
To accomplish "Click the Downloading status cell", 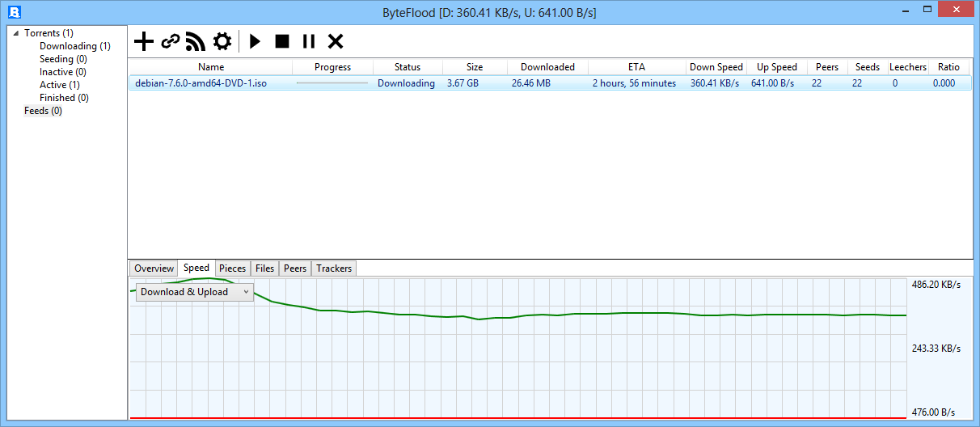I will pyautogui.click(x=406, y=83).
